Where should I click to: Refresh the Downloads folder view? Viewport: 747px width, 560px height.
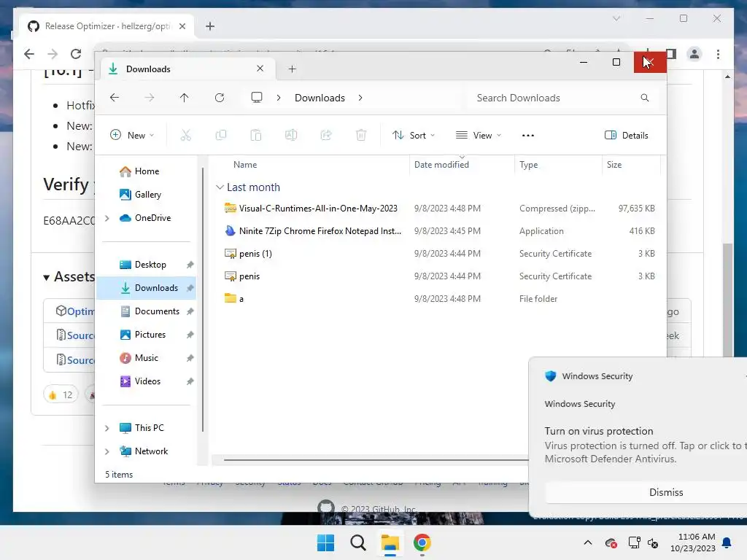[220, 98]
